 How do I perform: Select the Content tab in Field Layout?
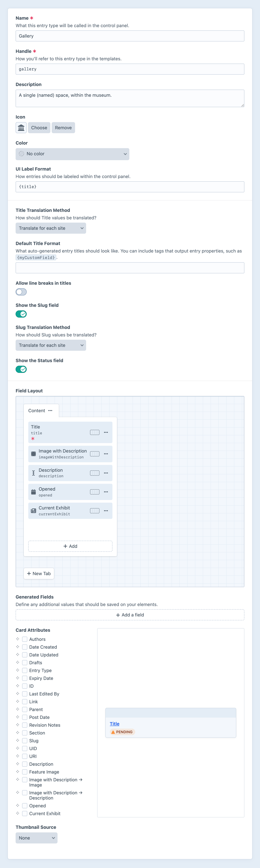click(x=37, y=410)
